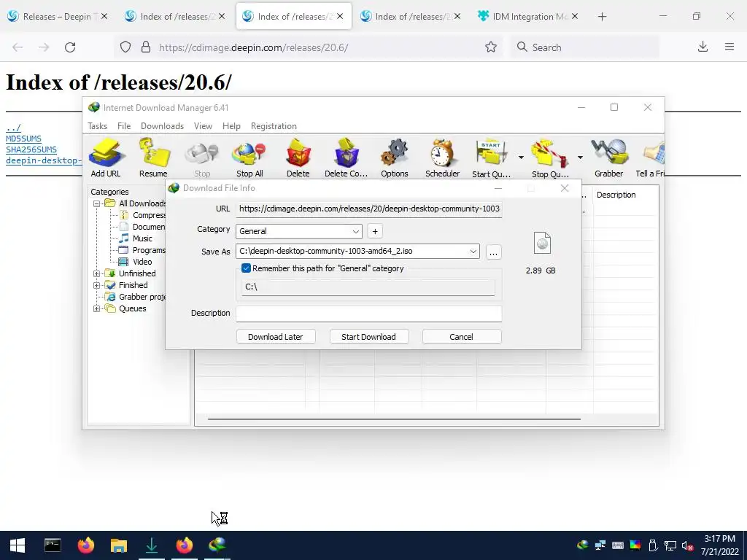This screenshot has width=747, height=560.
Task: Click IDM icon in taskbar
Action: click(x=217, y=545)
